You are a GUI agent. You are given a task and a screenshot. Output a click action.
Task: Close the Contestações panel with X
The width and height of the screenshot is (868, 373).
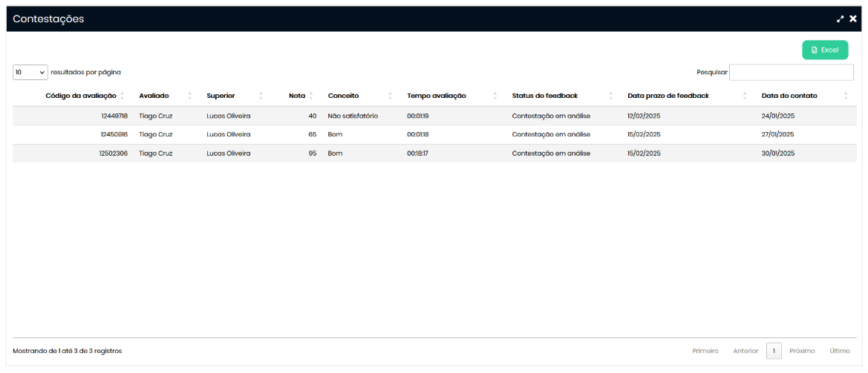[853, 19]
